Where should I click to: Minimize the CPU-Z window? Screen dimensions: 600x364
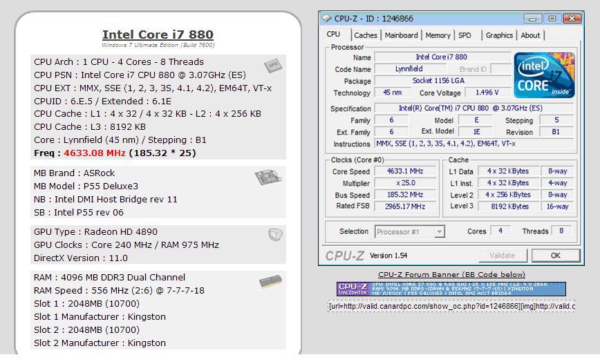532,19
